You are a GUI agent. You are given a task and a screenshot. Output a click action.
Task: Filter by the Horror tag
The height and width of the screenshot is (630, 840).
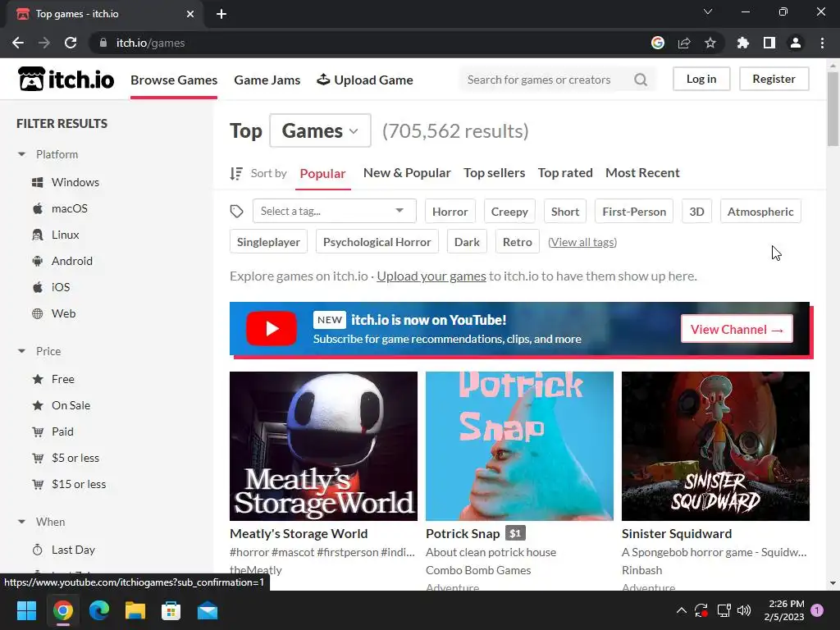coord(450,212)
